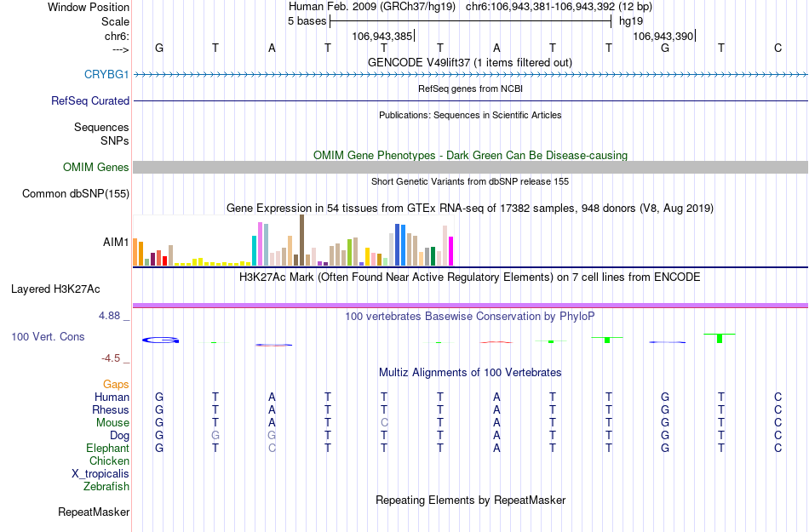809x532 pixels.
Task: Click the SNPs publications track label
Action: pos(115,140)
